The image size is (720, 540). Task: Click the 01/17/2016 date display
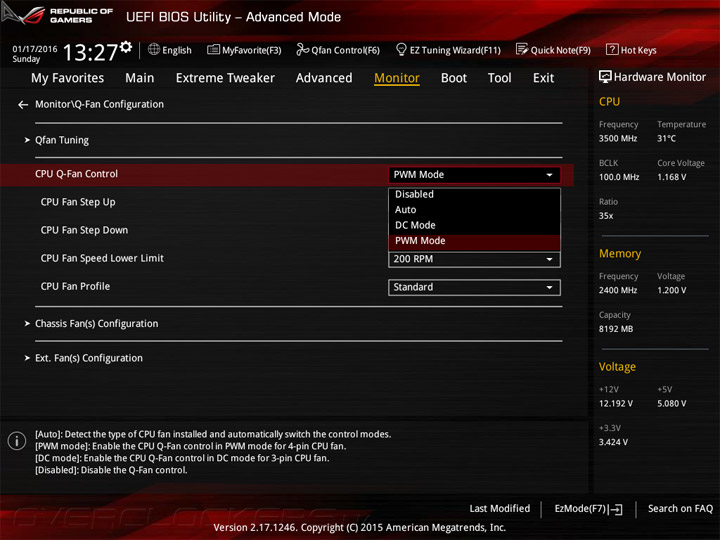[x=35, y=49]
